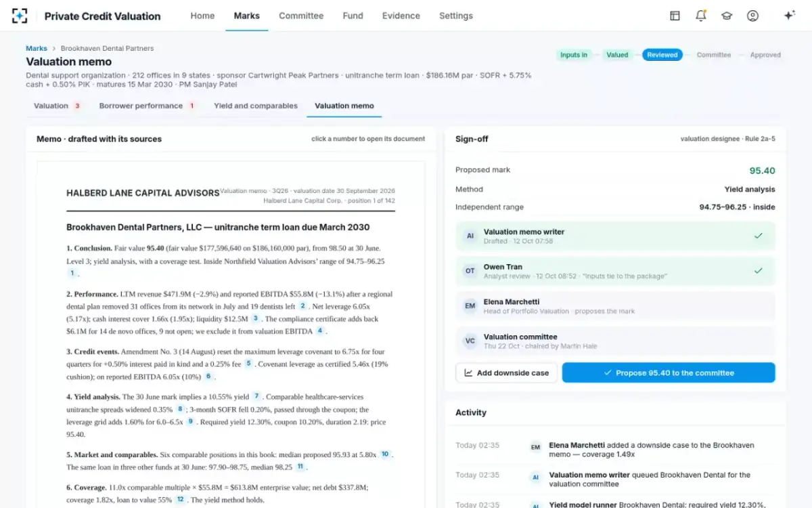Viewport: 812px width, 508px height.
Task: Click the Inputs in stage chip
Action: tap(574, 55)
